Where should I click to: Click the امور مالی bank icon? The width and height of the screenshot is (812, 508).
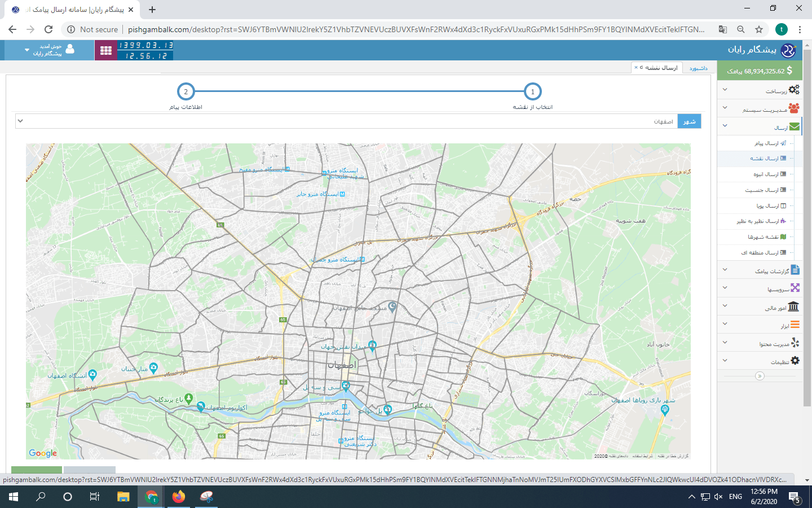click(x=793, y=306)
